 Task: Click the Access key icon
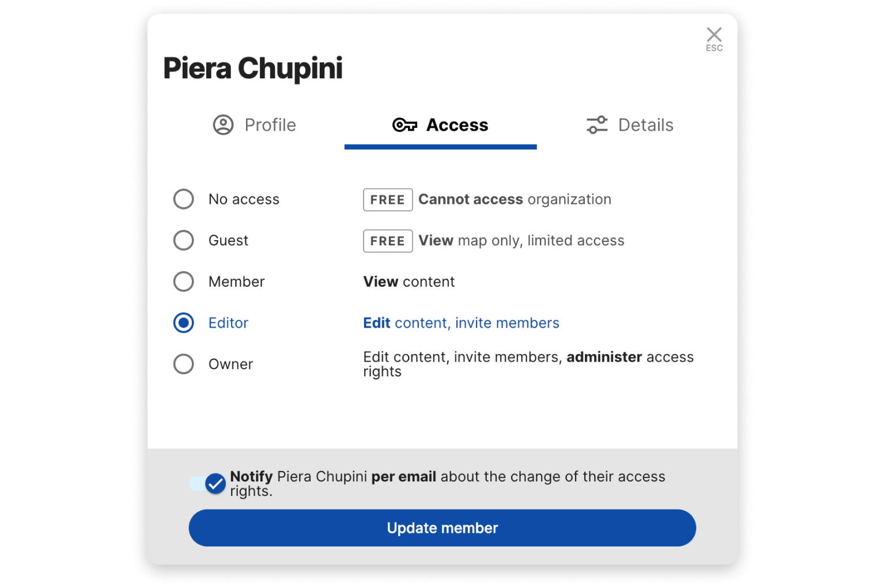(x=404, y=125)
